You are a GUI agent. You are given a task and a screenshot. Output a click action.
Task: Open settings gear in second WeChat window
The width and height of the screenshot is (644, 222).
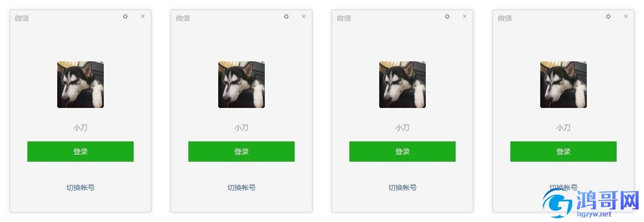click(x=286, y=17)
